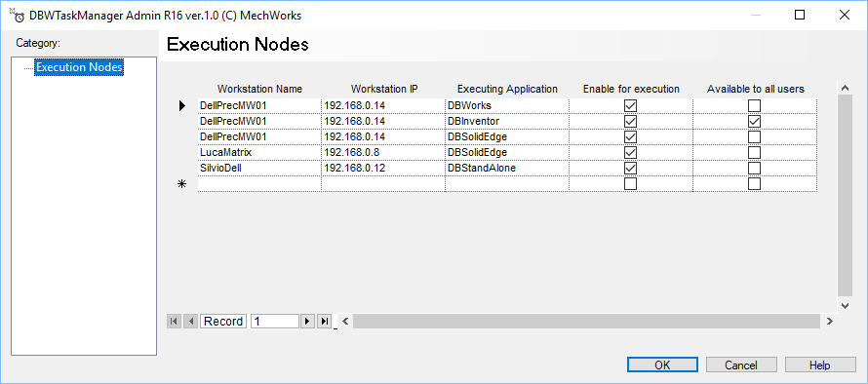Uncheck Enable for execution on DBWorks row
This screenshot has height=384, width=868.
tap(630, 105)
